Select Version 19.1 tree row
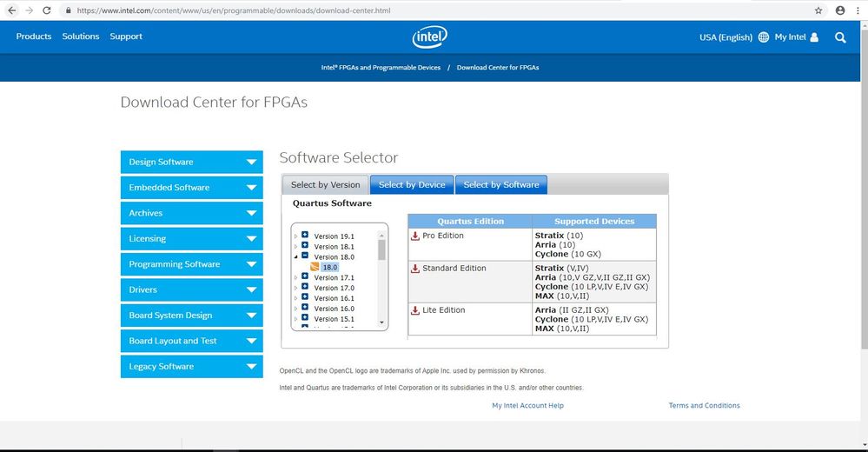The width and height of the screenshot is (868, 452). click(x=334, y=236)
